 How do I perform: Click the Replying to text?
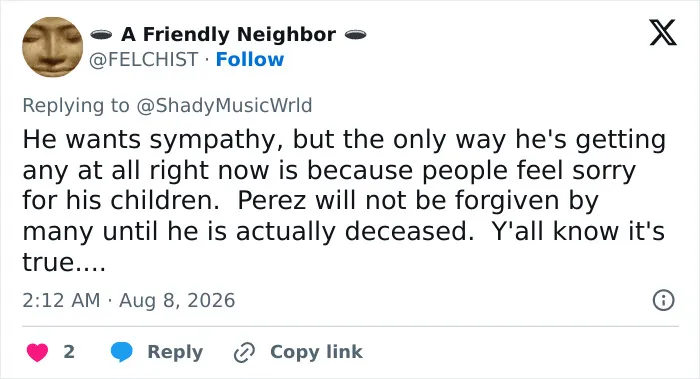(x=76, y=106)
